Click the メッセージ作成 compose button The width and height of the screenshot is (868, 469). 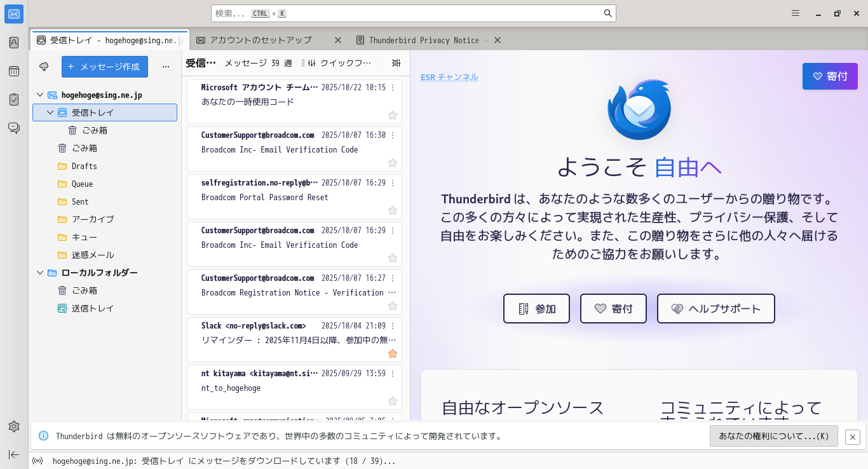[105, 67]
